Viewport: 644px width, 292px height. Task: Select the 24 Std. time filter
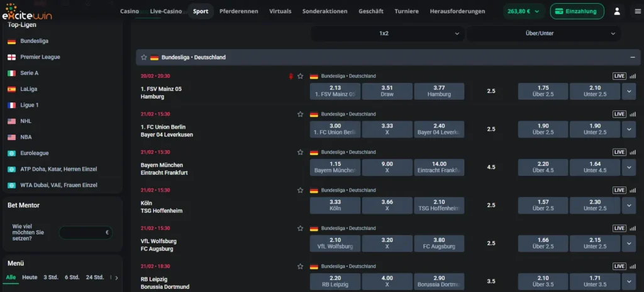tap(95, 277)
